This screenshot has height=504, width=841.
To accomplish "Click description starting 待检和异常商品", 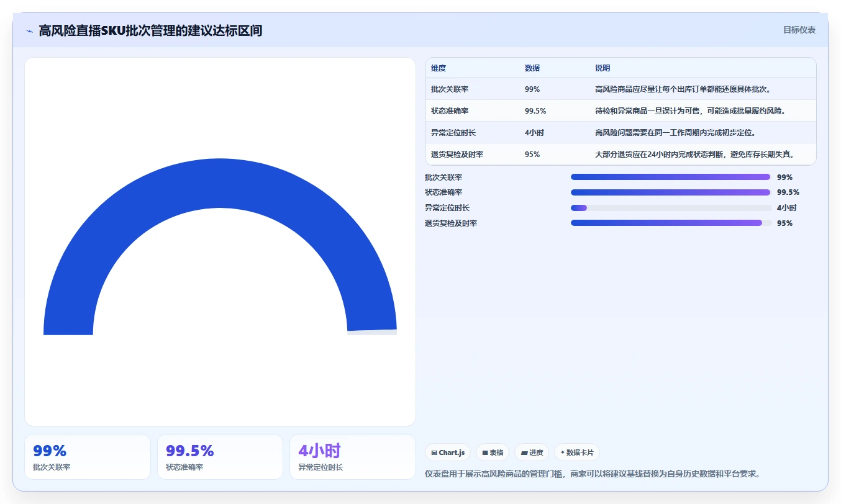I will [690, 111].
